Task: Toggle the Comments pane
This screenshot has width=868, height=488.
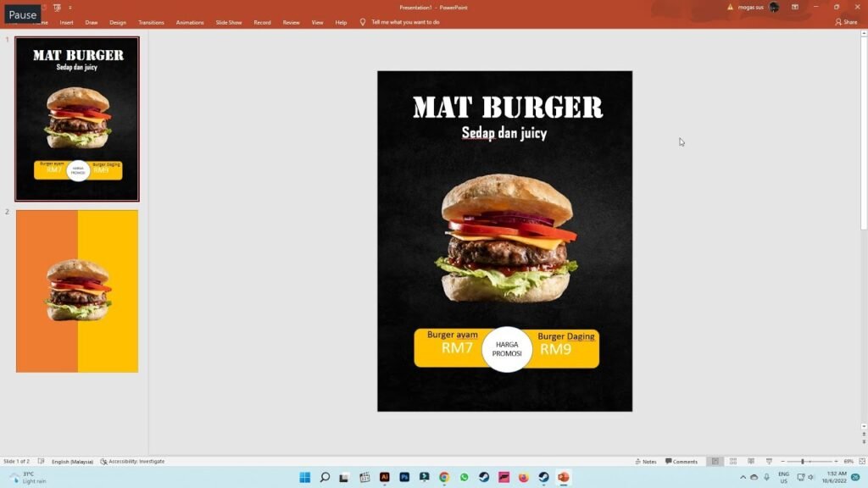Action: [x=682, y=462]
